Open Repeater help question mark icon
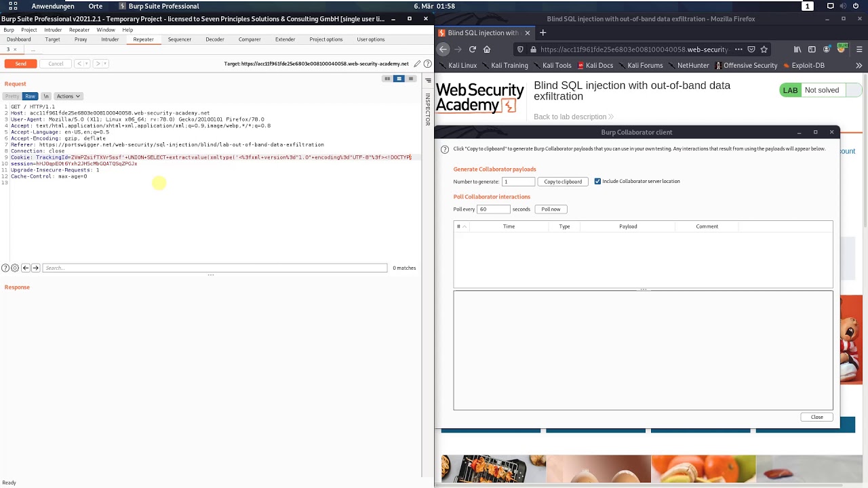This screenshot has height=488, width=868. (428, 64)
